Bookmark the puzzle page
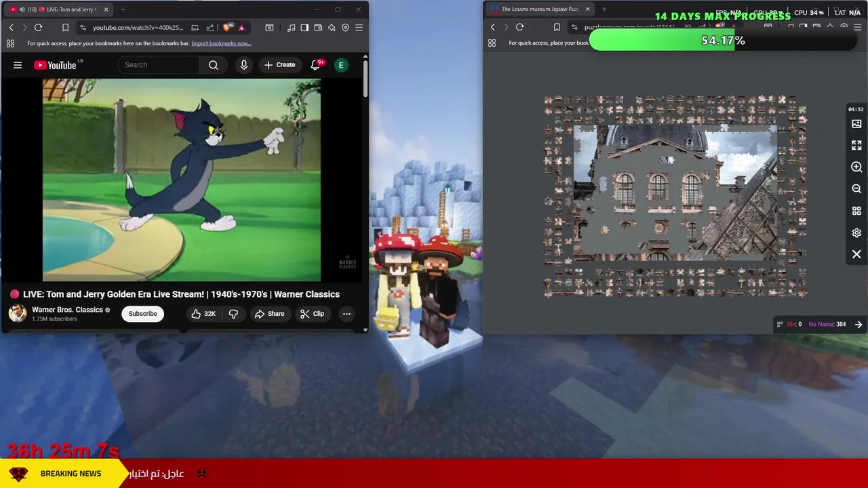This screenshot has width=868, height=488. [557, 27]
